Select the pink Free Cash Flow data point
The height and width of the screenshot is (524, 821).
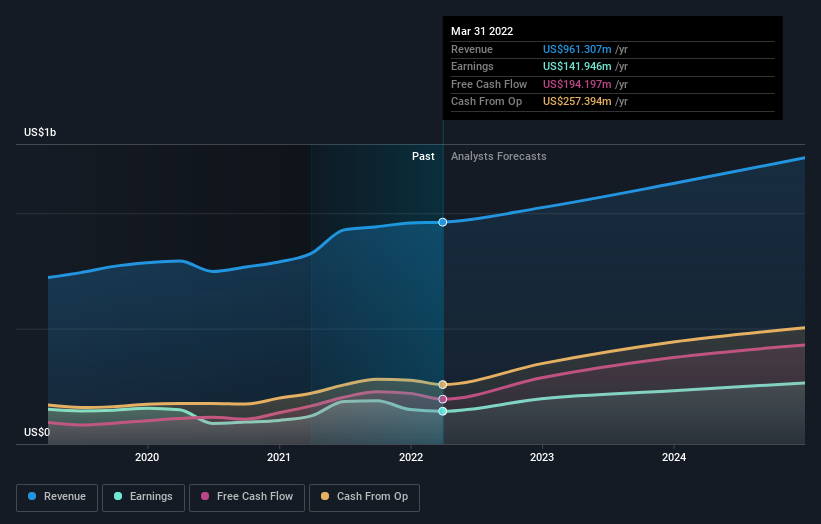pos(442,399)
